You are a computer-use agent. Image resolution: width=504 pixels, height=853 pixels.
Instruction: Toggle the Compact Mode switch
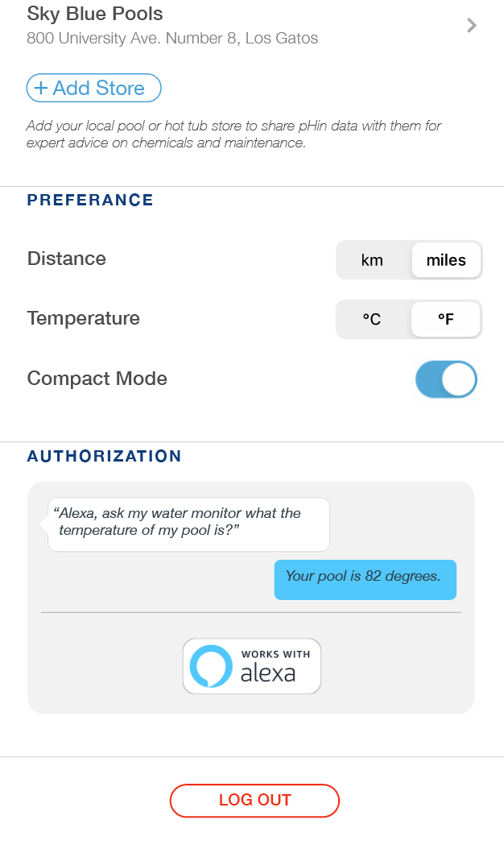pyautogui.click(x=446, y=379)
